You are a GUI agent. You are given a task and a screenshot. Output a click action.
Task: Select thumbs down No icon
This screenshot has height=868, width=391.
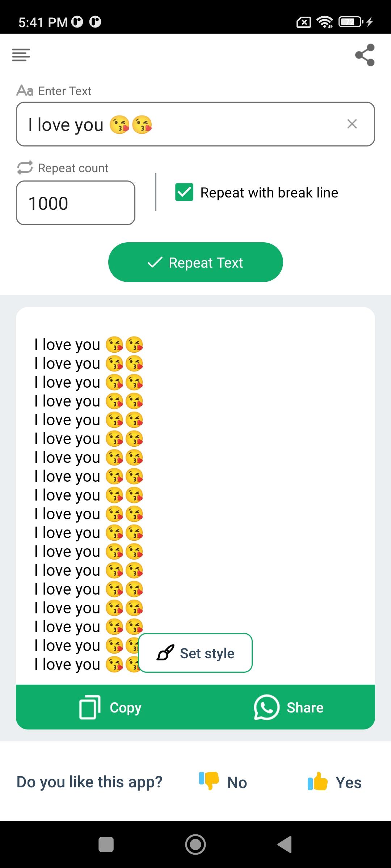click(209, 780)
